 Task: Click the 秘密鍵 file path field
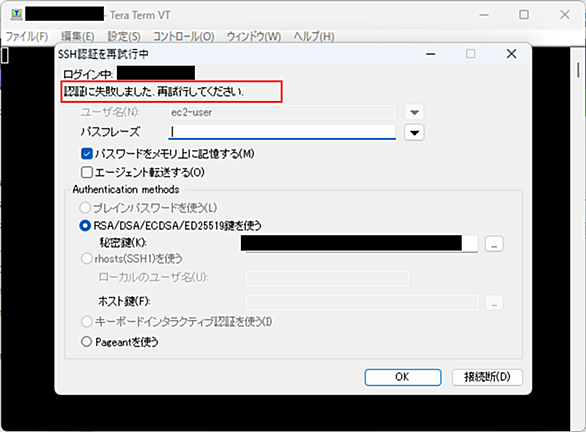[359, 244]
